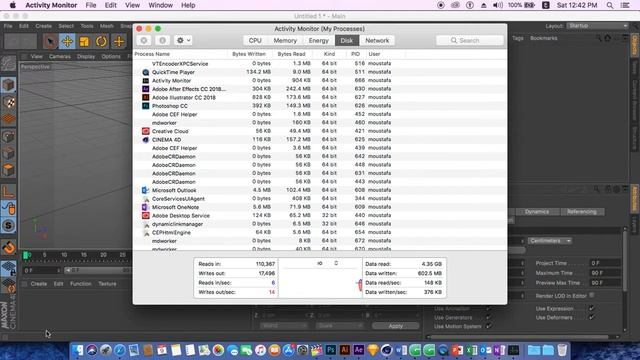Screen dimensions: 640x360
Task: Click the Maximum Time 90 F field
Action: coord(604,273)
